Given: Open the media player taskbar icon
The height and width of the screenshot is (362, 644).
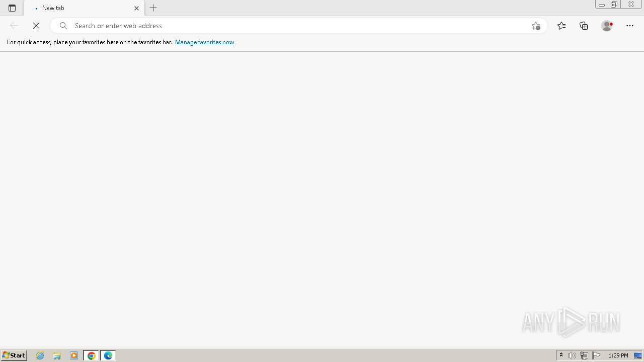Looking at the screenshot, I should click(74, 355).
